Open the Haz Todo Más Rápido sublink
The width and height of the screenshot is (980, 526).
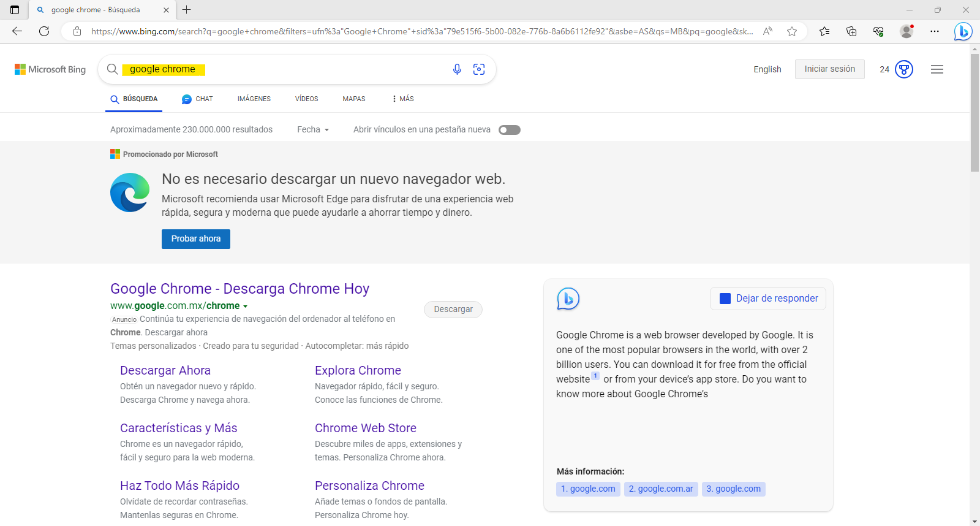(x=179, y=486)
